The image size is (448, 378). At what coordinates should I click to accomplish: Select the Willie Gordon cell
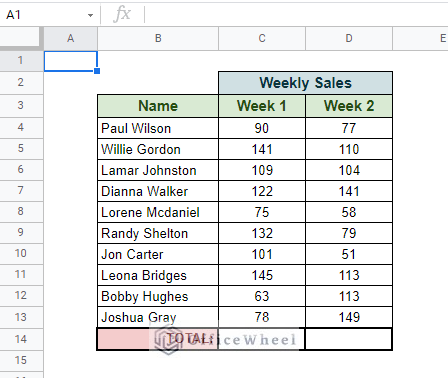(158, 149)
